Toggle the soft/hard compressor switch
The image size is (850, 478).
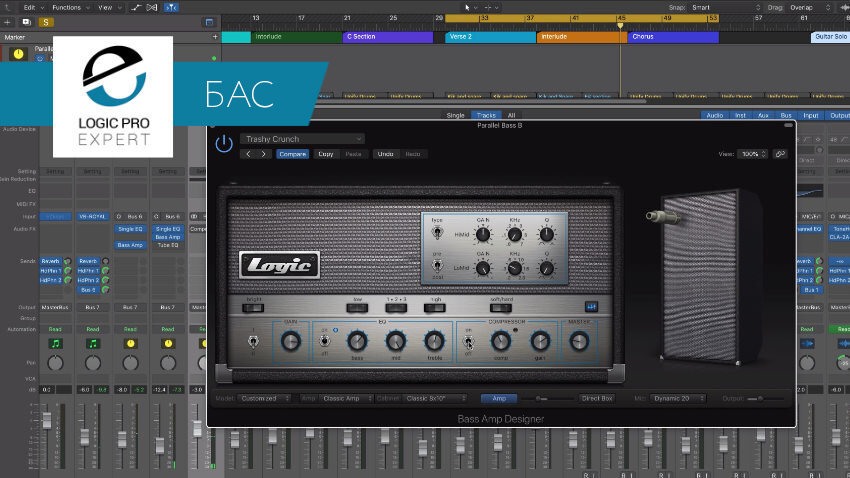(501, 308)
